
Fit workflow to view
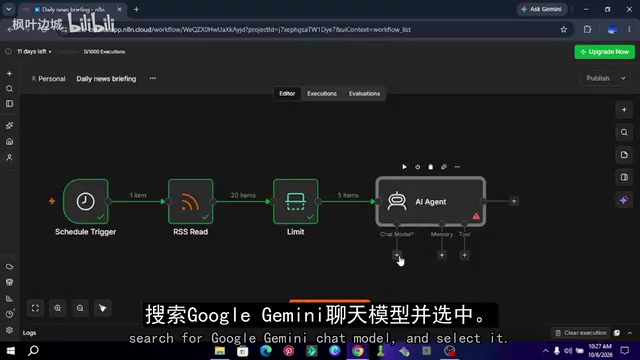(x=36, y=308)
